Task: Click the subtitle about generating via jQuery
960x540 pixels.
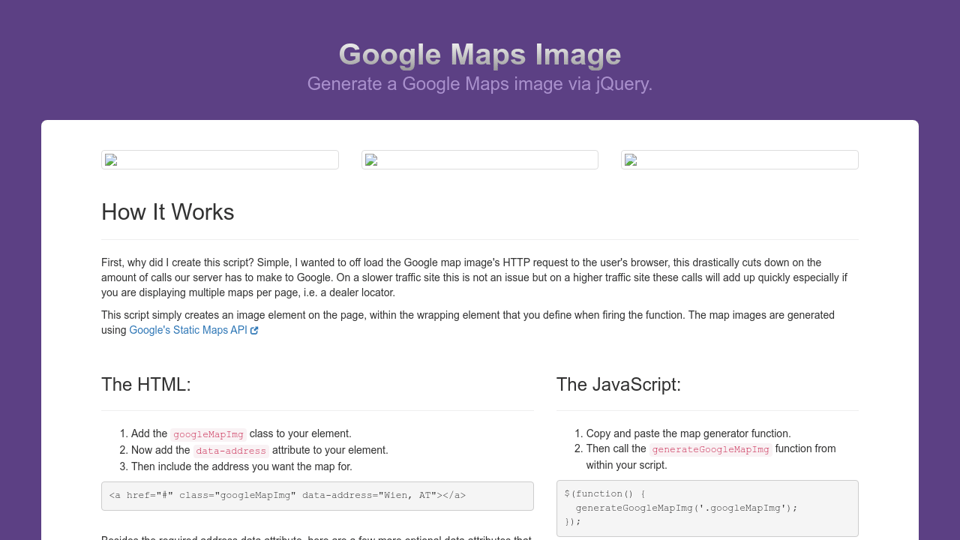Action: click(x=480, y=84)
